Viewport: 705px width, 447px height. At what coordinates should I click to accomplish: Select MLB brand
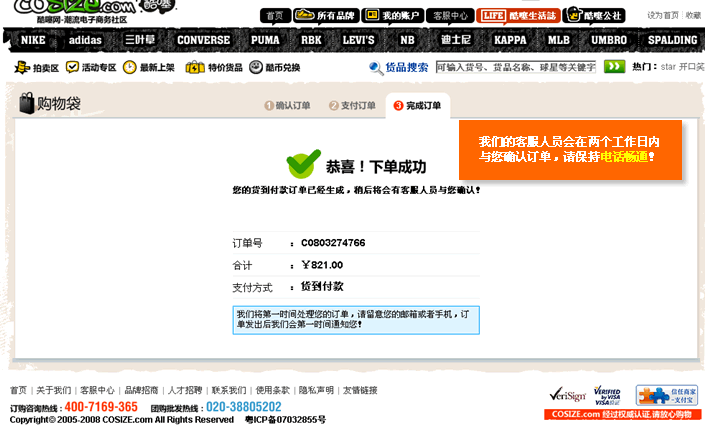[559, 40]
